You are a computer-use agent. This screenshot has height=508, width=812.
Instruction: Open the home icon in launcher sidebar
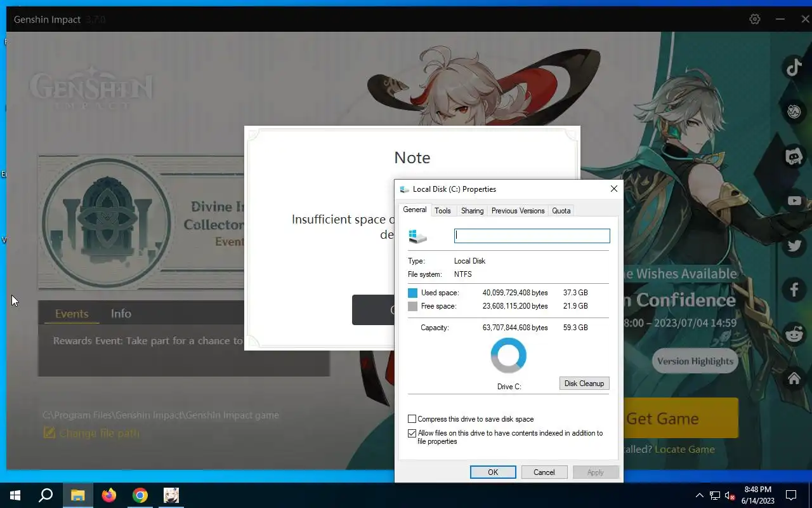click(x=794, y=378)
